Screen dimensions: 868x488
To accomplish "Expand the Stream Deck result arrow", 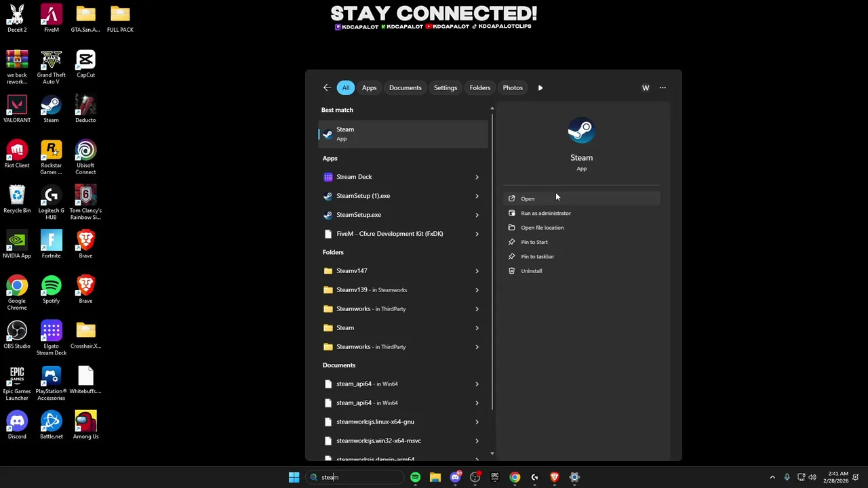I will [477, 177].
